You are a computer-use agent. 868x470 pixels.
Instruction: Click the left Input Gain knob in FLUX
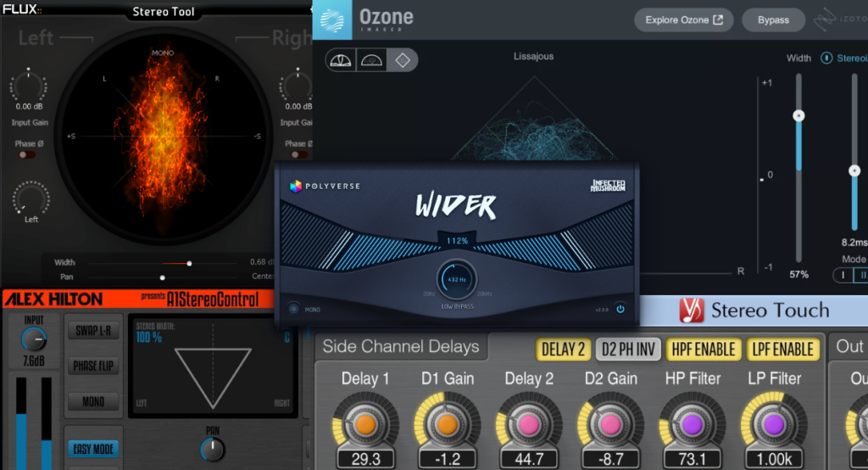coord(28,86)
